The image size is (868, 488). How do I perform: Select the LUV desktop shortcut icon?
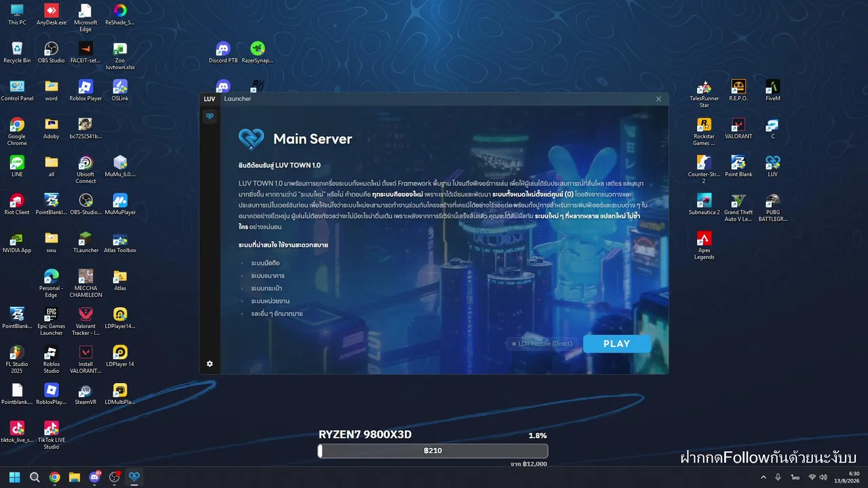tap(772, 166)
